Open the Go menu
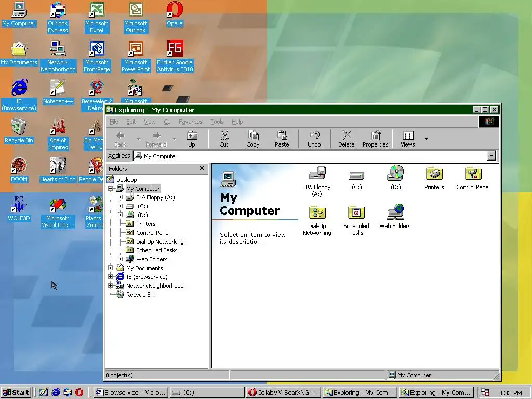The height and width of the screenshot is (399, 532). pos(167,122)
